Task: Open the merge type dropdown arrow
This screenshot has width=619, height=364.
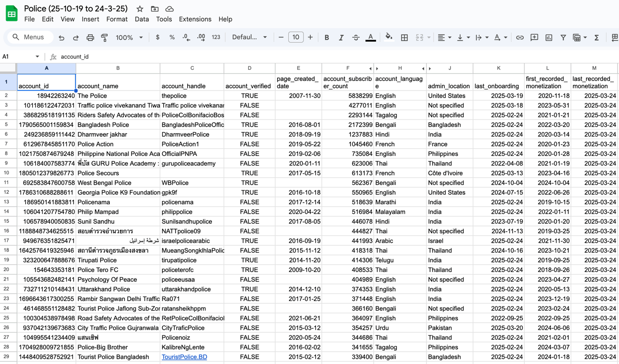Action: (429, 37)
